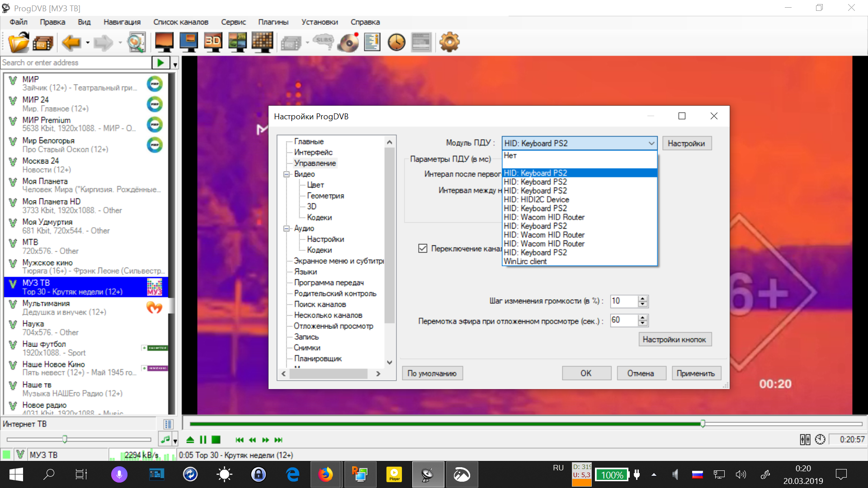The height and width of the screenshot is (488, 868).
Task: Jump to previous track control
Action: point(240,440)
